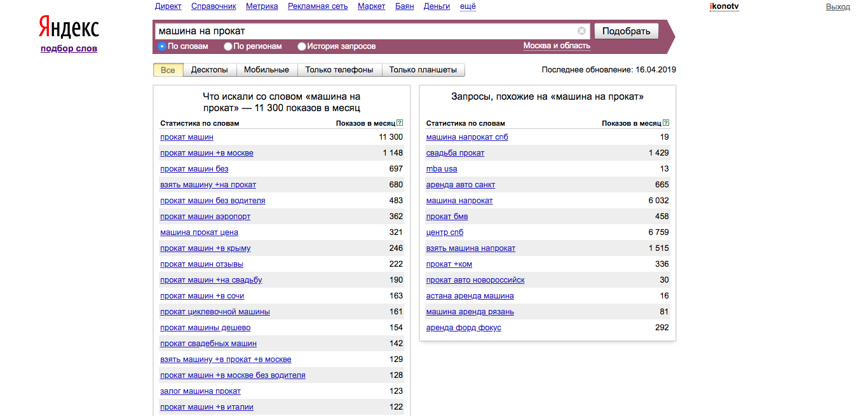
Task: Click the "Выход" logout link
Action: point(837,6)
